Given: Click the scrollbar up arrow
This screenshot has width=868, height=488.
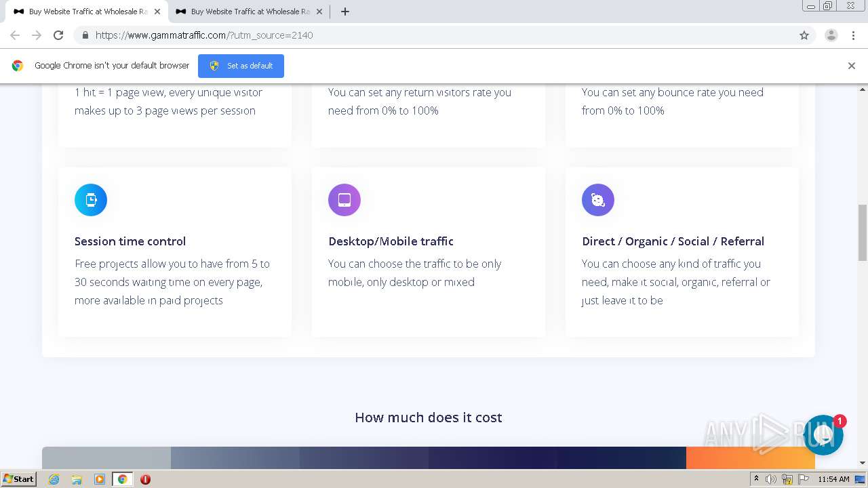Looking at the screenshot, I should pos(863,89).
